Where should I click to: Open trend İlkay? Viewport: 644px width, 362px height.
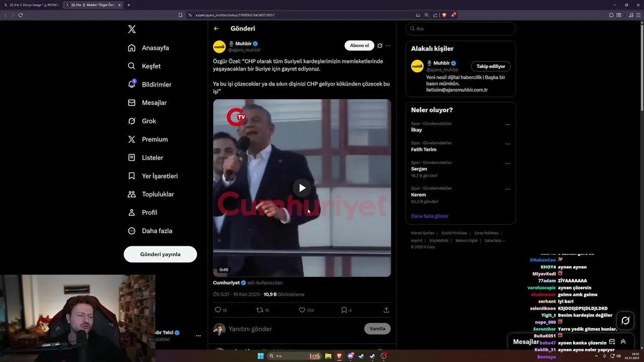tap(417, 130)
